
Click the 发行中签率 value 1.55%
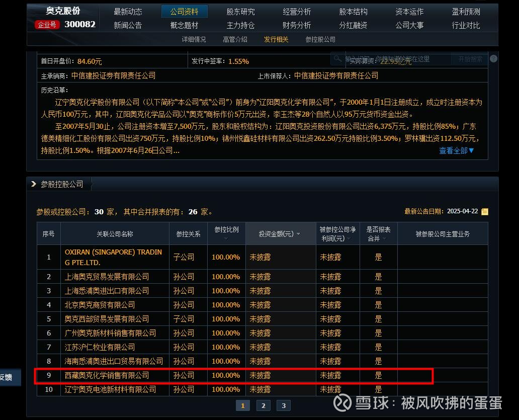239,61
